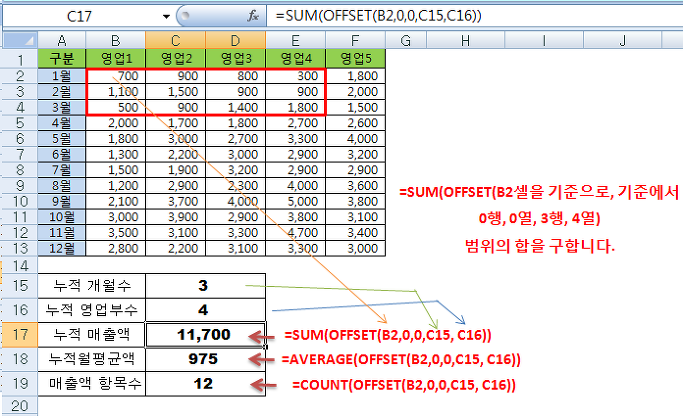Click cell F6 containing 4,000
This screenshot has height=420, width=683.
point(355,139)
